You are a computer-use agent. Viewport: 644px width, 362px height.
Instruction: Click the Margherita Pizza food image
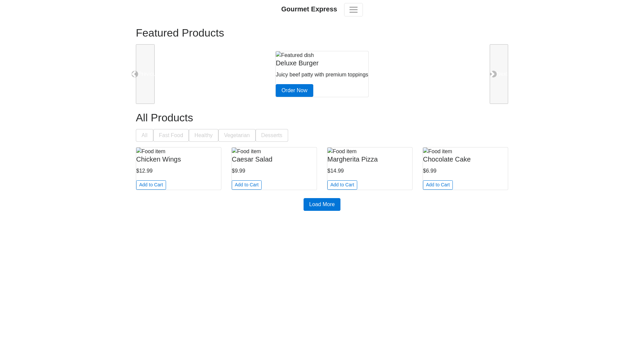point(342,151)
